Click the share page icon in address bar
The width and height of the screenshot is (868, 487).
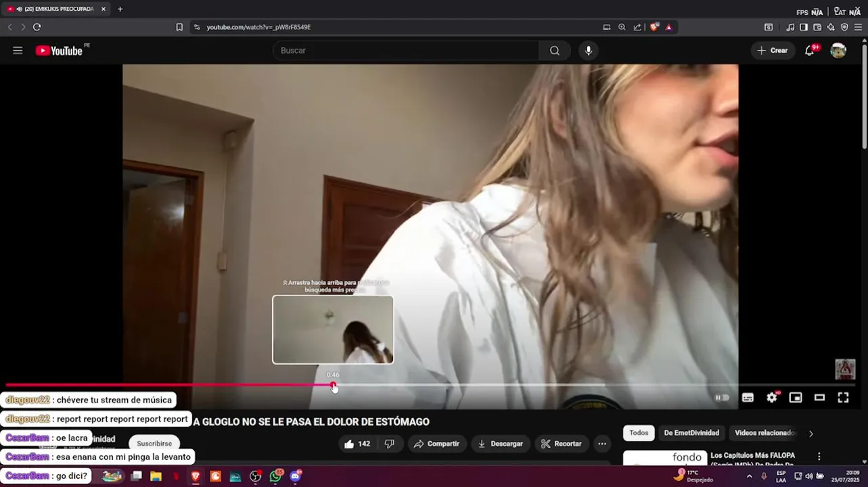pyautogui.click(x=637, y=27)
